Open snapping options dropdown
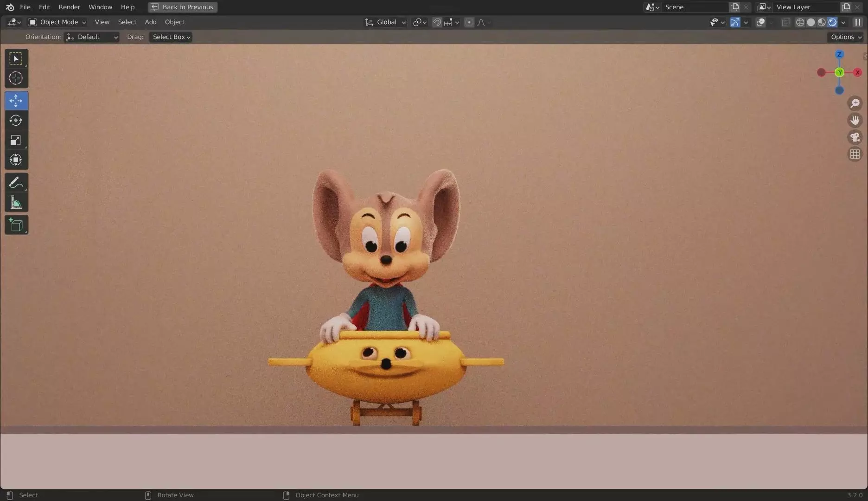This screenshot has width=868, height=501. [451, 22]
